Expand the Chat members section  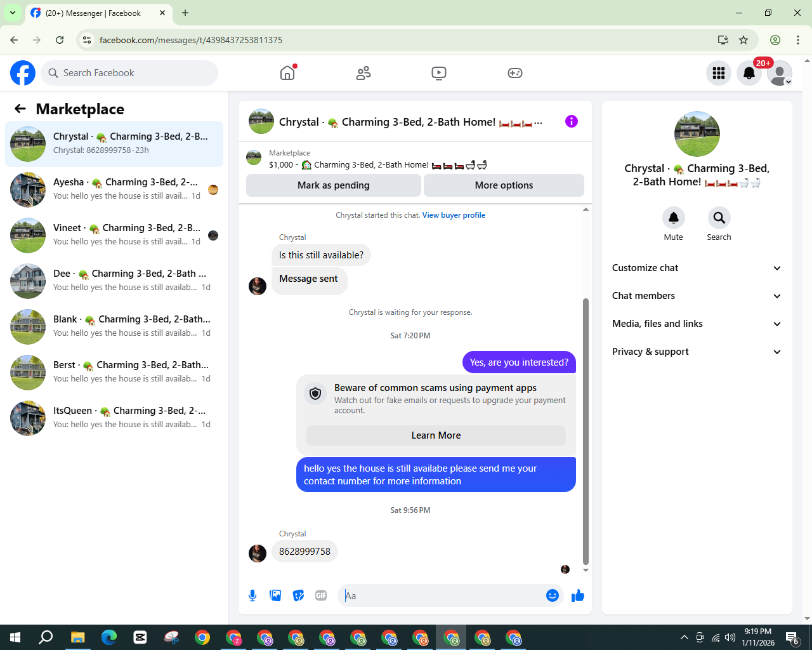point(697,296)
